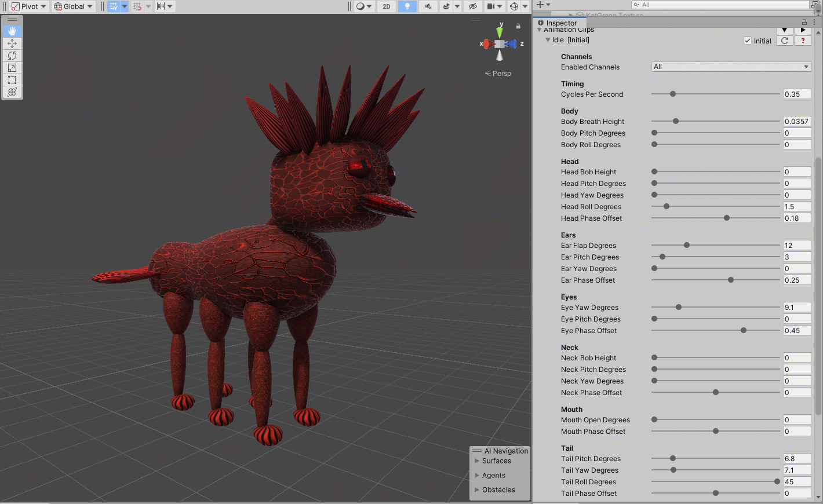
Task: Click the hierarchy search field
Action: 720,5
